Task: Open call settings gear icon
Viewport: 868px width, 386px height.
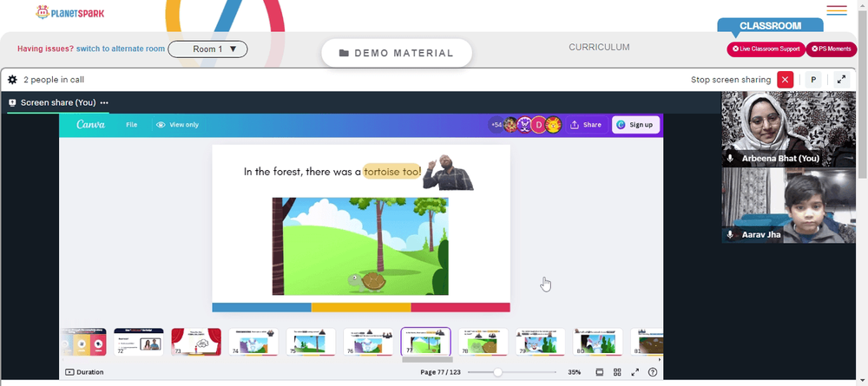Action: click(x=12, y=80)
